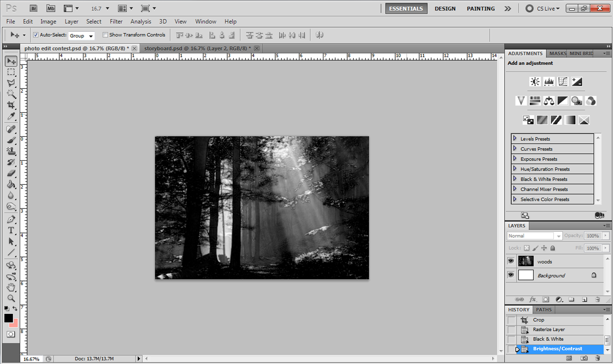Select the Type tool
Image resolution: width=613 pixels, height=364 pixels.
coord(11,230)
